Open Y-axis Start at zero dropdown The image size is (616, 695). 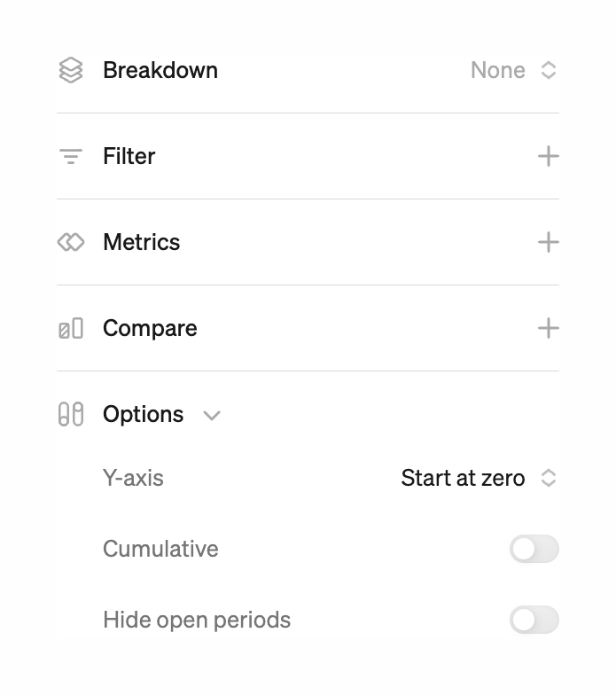click(x=478, y=478)
